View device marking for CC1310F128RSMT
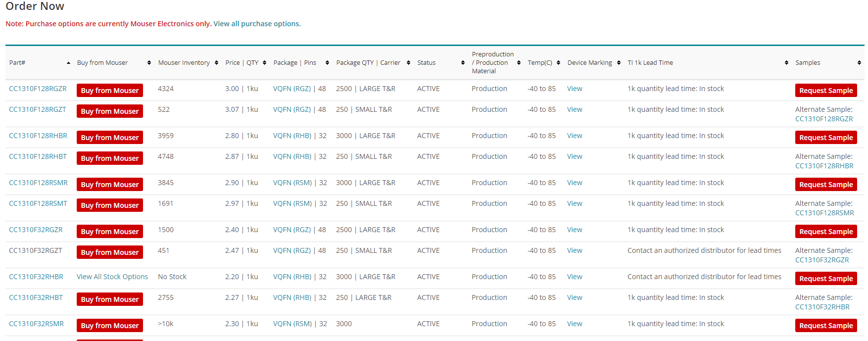This screenshot has height=341, width=868. [575, 203]
